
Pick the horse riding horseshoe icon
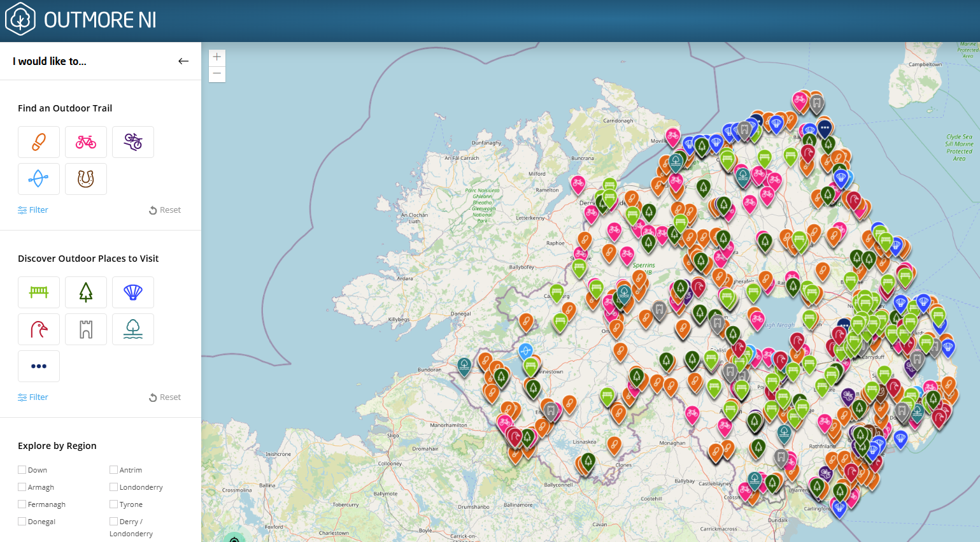pyautogui.click(x=86, y=179)
